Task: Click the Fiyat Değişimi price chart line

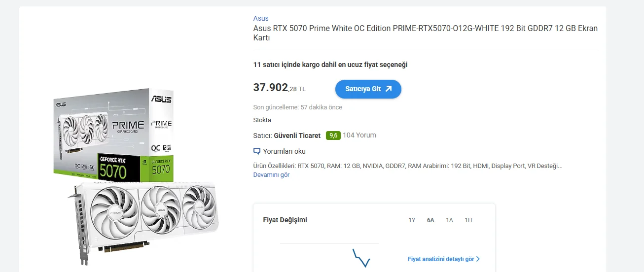Action: tap(361, 257)
